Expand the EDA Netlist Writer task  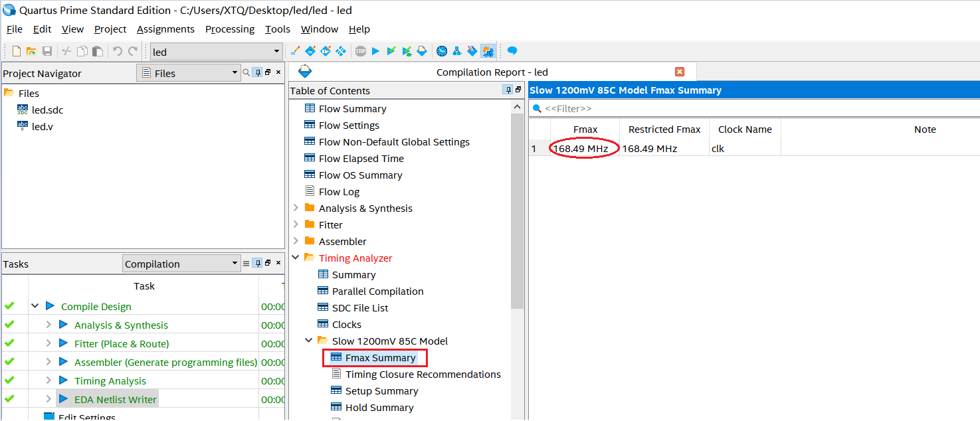pos(48,399)
